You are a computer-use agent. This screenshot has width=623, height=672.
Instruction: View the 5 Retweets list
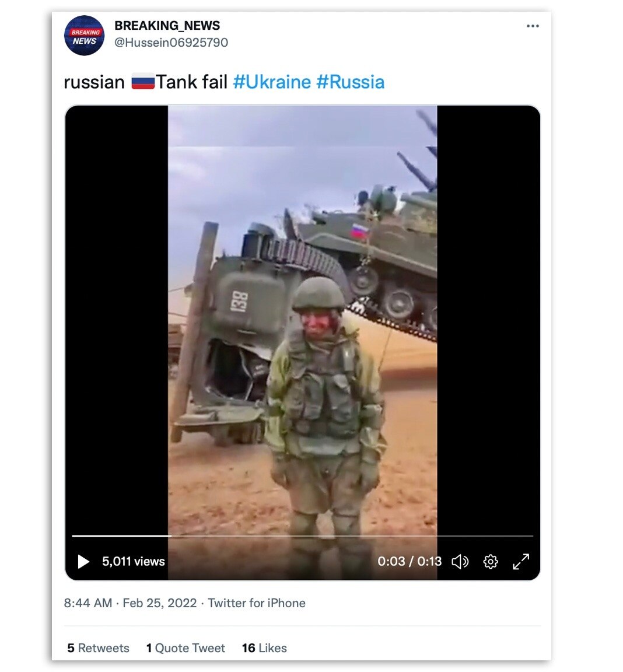tap(98, 648)
